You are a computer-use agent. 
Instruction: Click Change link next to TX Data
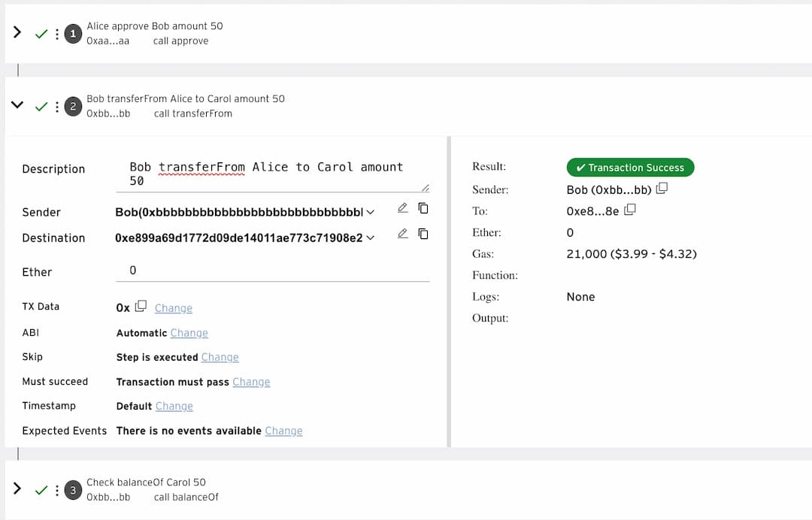(x=174, y=308)
